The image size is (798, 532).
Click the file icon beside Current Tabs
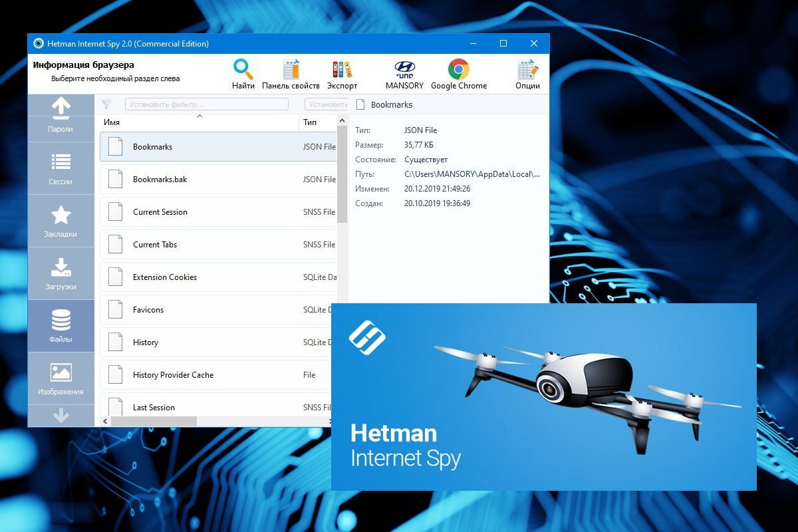tap(115, 244)
